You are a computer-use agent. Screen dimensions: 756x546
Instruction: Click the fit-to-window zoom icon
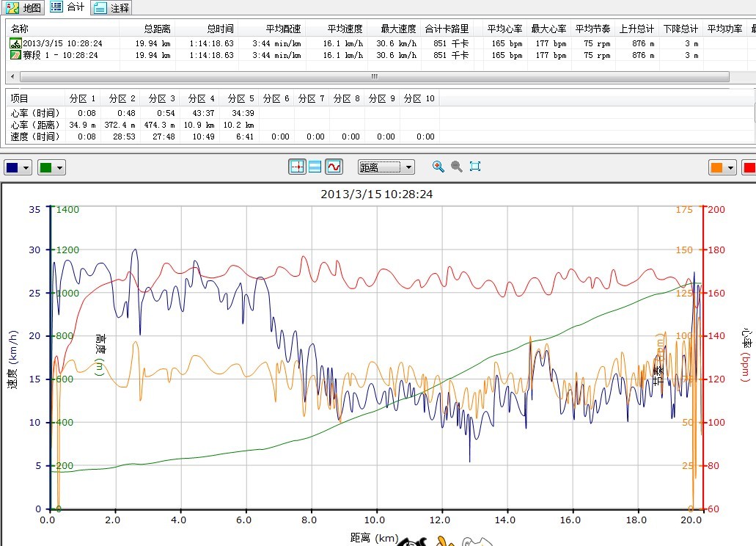point(475,167)
